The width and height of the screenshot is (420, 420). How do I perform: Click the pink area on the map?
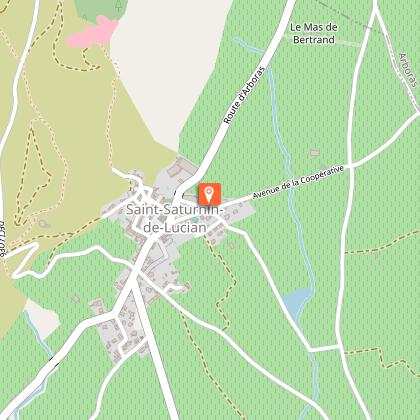[x=93, y=33]
